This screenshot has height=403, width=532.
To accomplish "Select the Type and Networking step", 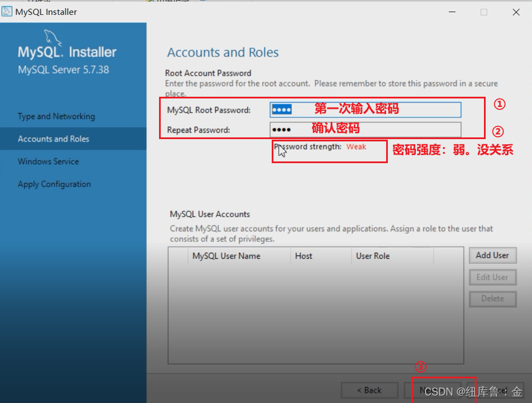I will point(56,116).
